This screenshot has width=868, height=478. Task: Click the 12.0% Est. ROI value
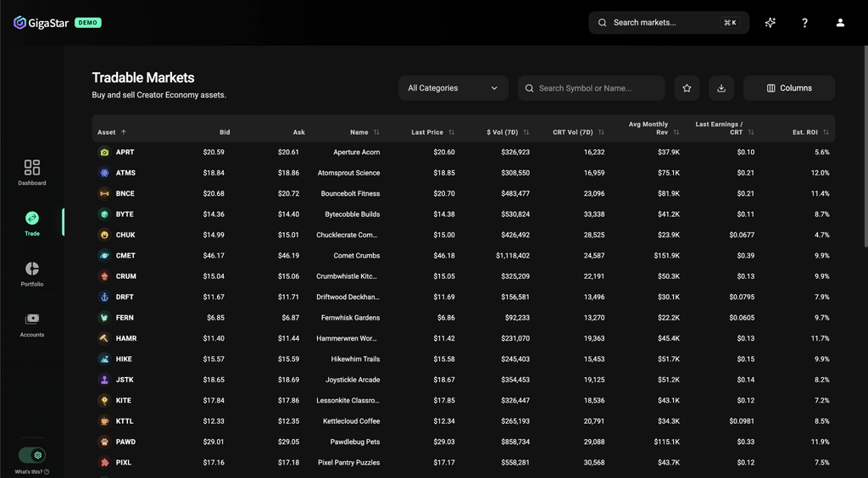(821, 173)
